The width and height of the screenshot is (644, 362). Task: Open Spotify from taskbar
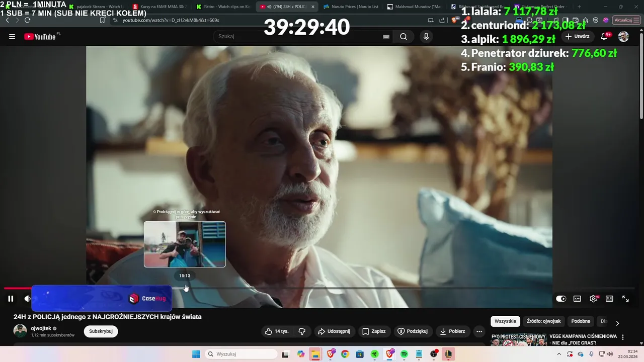[404, 354]
